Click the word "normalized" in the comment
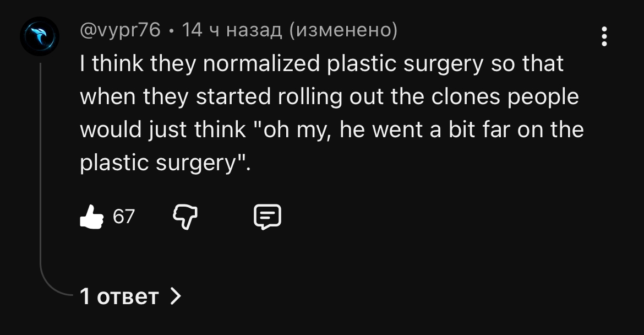Screen dimensions: 644x335 coord(261,64)
